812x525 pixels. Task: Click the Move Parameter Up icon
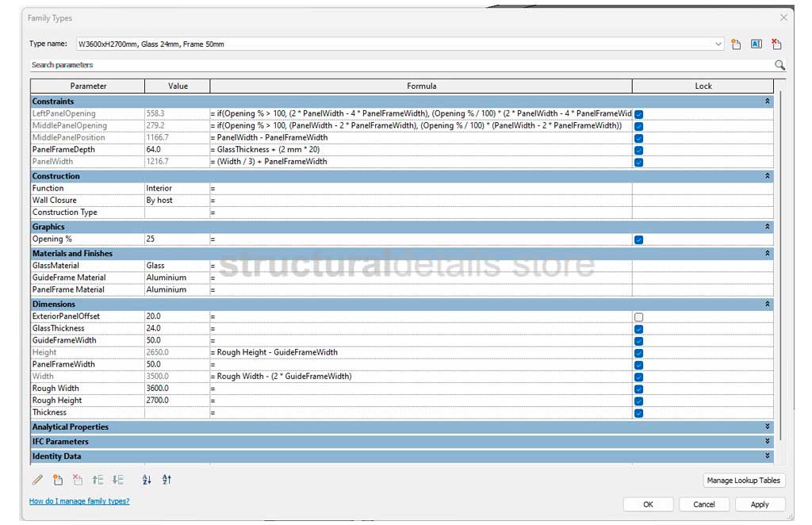98,480
